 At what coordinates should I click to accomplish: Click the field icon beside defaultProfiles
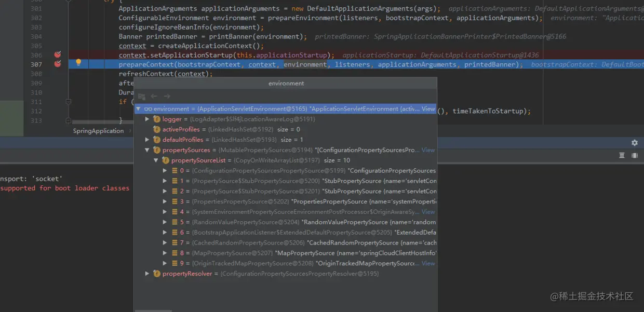point(156,140)
